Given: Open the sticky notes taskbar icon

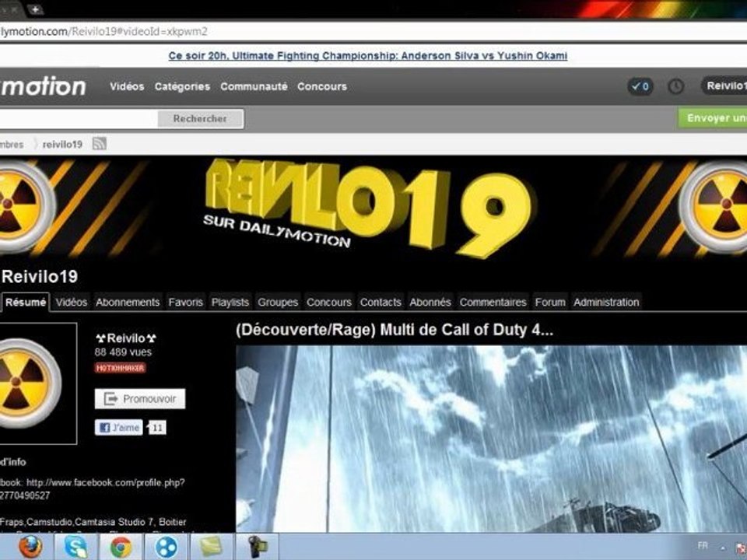Looking at the screenshot, I should [x=211, y=547].
